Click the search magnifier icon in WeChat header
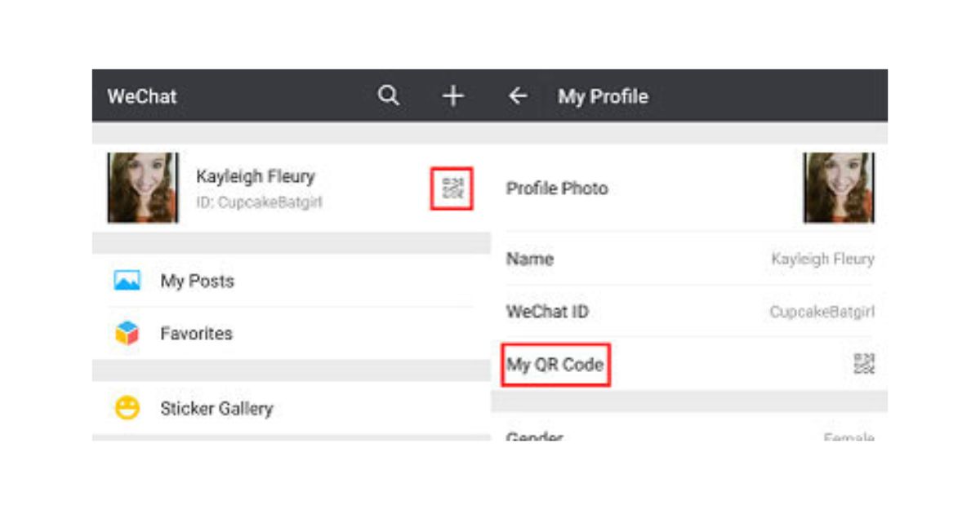This screenshot has width=980, height=510. coord(389,96)
